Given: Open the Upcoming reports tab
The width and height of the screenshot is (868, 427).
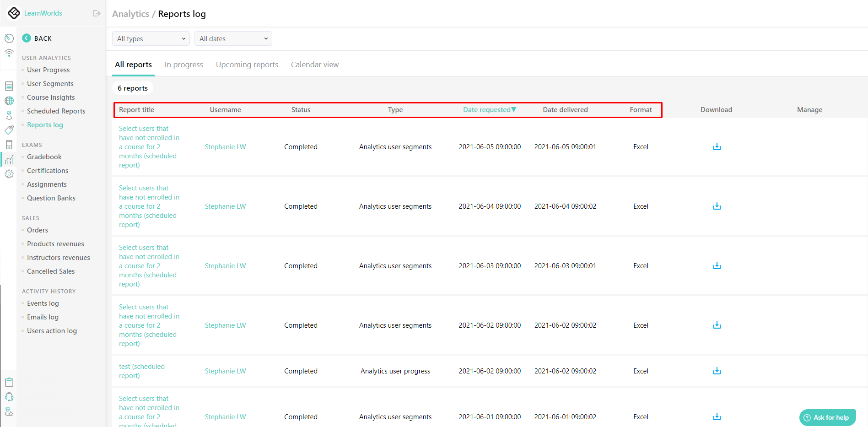Looking at the screenshot, I should 247,65.
